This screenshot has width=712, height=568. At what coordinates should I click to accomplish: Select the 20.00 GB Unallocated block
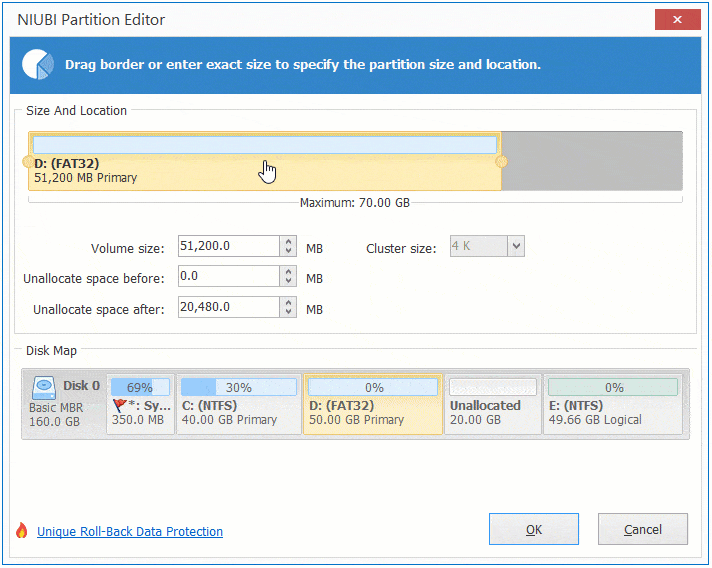coord(493,404)
